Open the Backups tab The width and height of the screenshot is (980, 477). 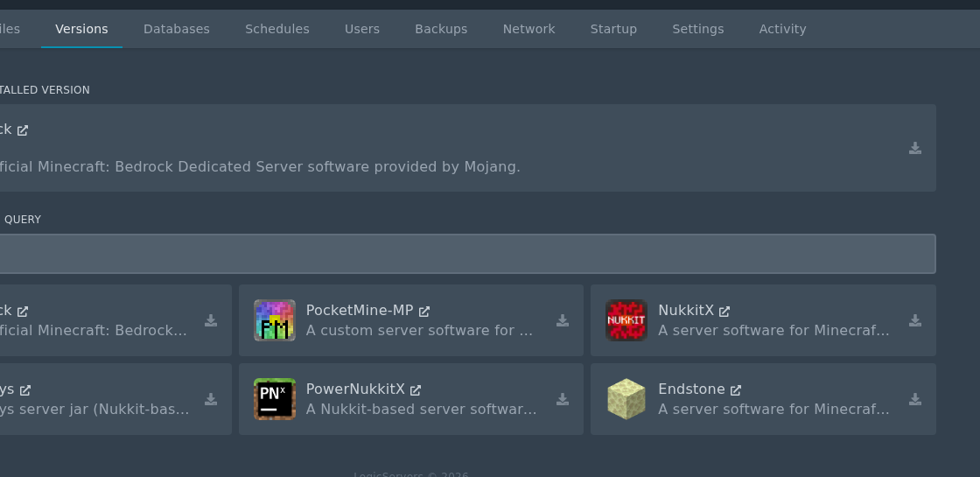(441, 29)
